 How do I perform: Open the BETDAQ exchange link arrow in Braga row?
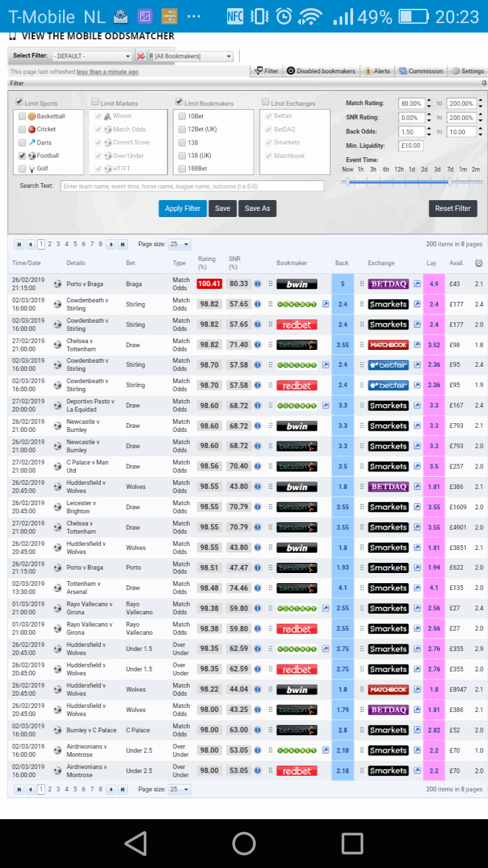(418, 284)
